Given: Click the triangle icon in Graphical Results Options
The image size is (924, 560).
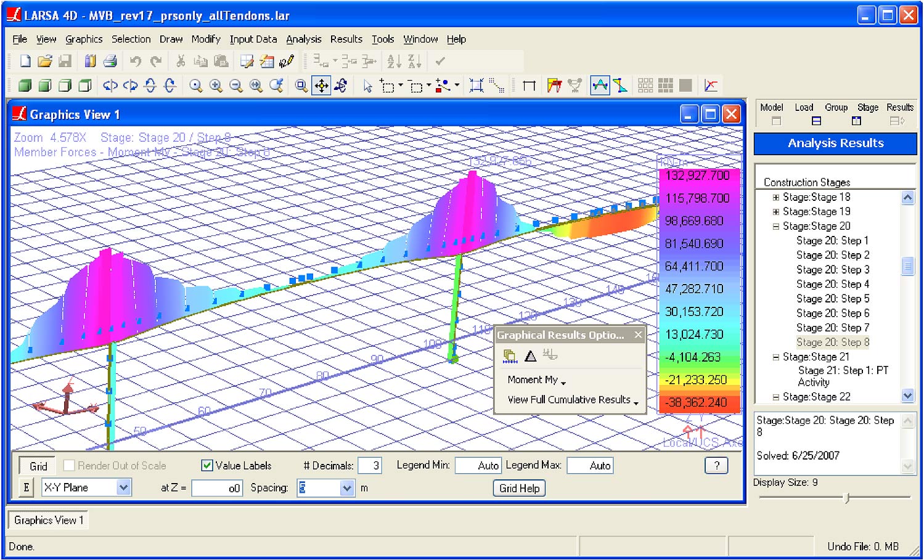Looking at the screenshot, I should coord(530,355).
